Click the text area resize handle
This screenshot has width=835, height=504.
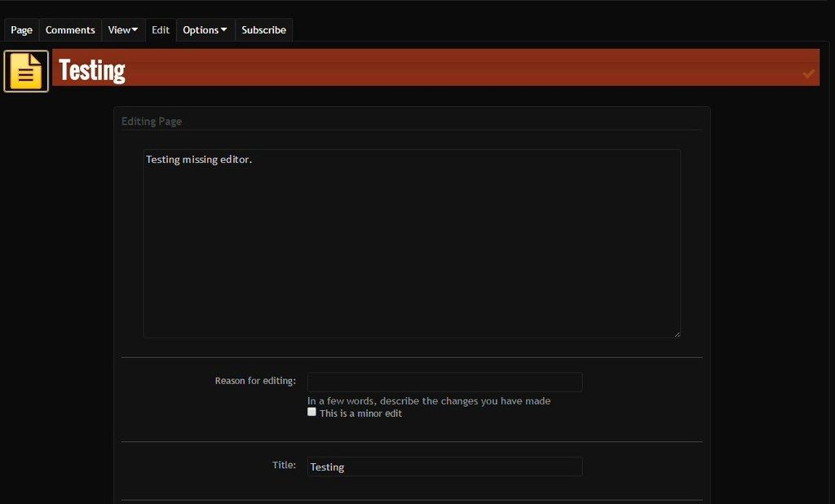tap(677, 334)
